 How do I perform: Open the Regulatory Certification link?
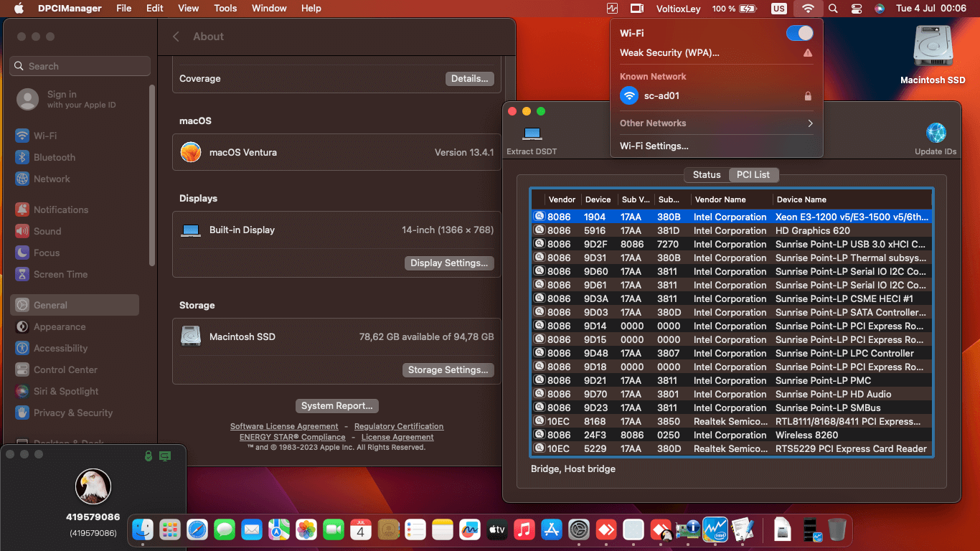(x=399, y=426)
